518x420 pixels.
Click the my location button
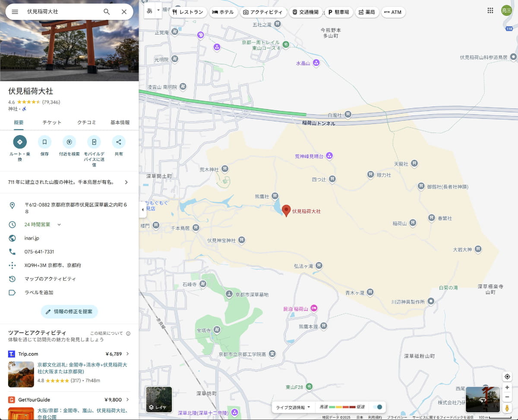coord(507,376)
